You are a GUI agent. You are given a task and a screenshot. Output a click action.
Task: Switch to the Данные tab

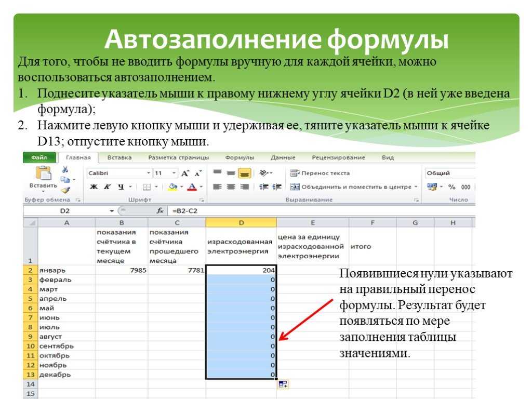coord(283,157)
